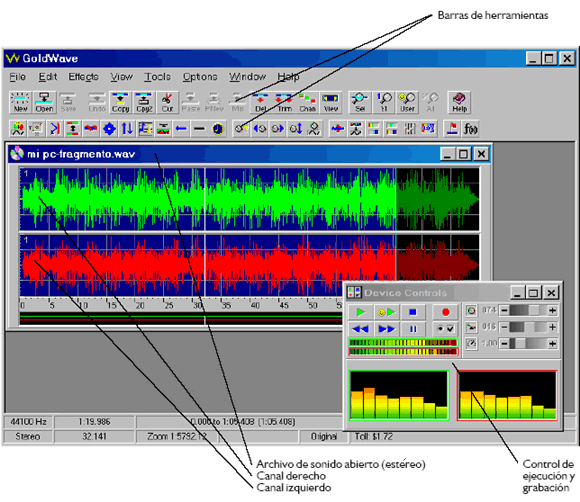Click the Trim toolbar button
The height and width of the screenshot is (502, 580).
coord(284,102)
